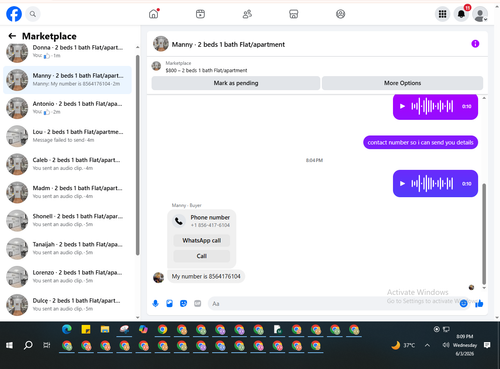This screenshot has height=369, width=500.
Task: Open the Windows action center
Action: [x=487, y=345]
